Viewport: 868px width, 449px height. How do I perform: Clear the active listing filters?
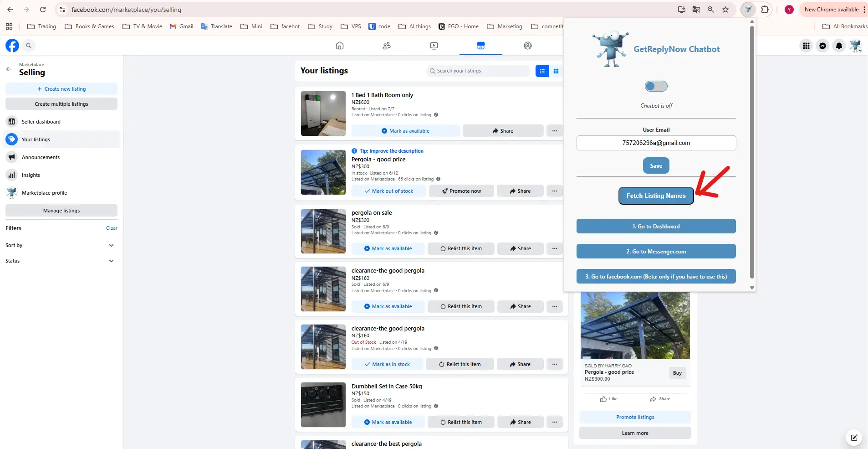click(x=111, y=228)
